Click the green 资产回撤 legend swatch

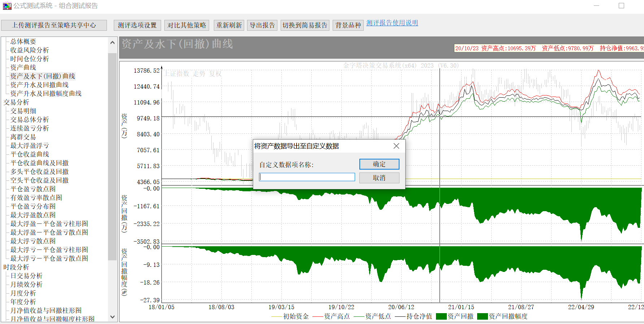(x=441, y=316)
